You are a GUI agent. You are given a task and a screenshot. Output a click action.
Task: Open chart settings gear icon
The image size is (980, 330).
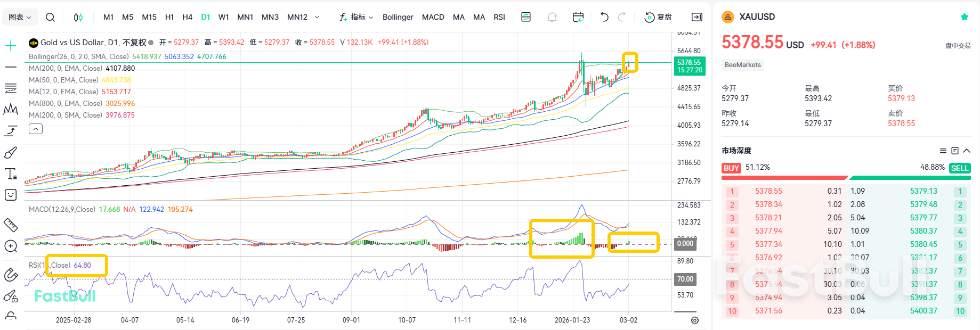pyautogui.click(x=695, y=320)
